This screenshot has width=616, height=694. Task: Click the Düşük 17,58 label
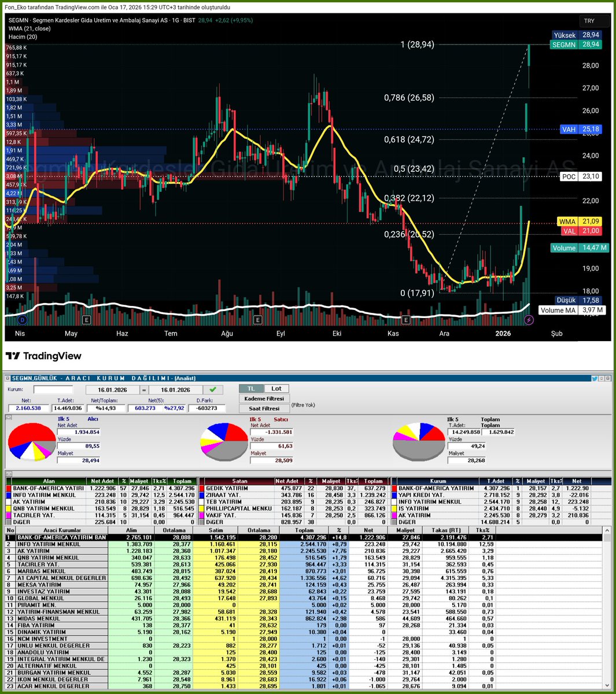[577, 300]
